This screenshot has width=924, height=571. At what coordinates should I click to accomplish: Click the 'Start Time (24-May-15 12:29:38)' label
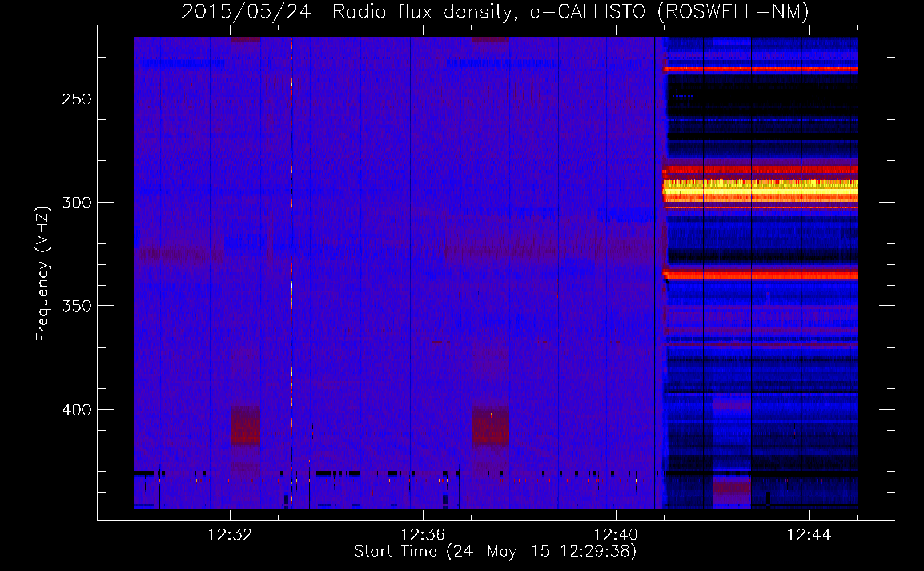pyautogui.click(x=495, y=552)
